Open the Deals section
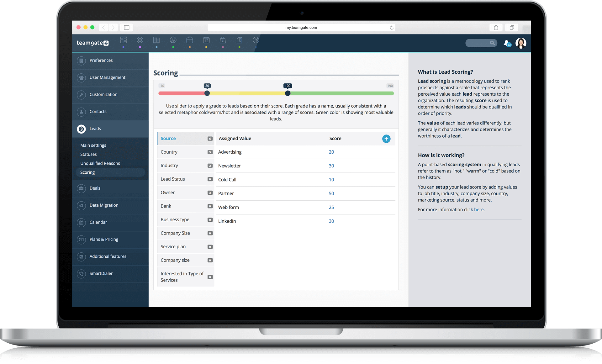This screenshot has width=602, height=364. (x=95, y=188)
